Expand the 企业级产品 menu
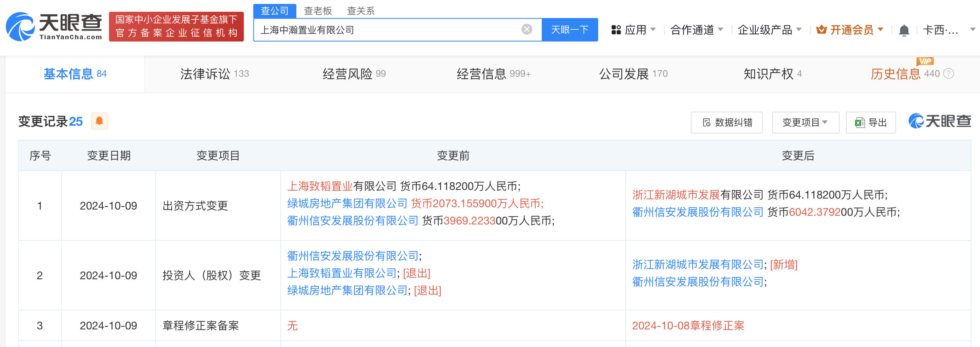The height and width of the screenshot is (347, 980). [x=769, y=30]
